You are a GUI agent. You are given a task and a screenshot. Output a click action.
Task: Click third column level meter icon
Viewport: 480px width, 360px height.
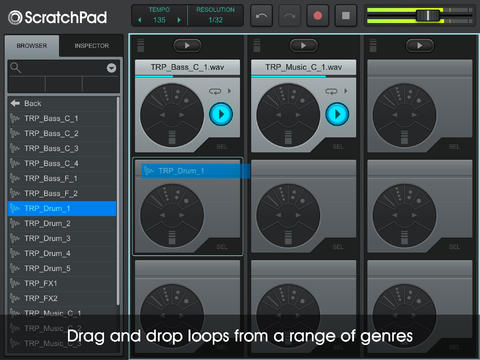tap(373, 45)
